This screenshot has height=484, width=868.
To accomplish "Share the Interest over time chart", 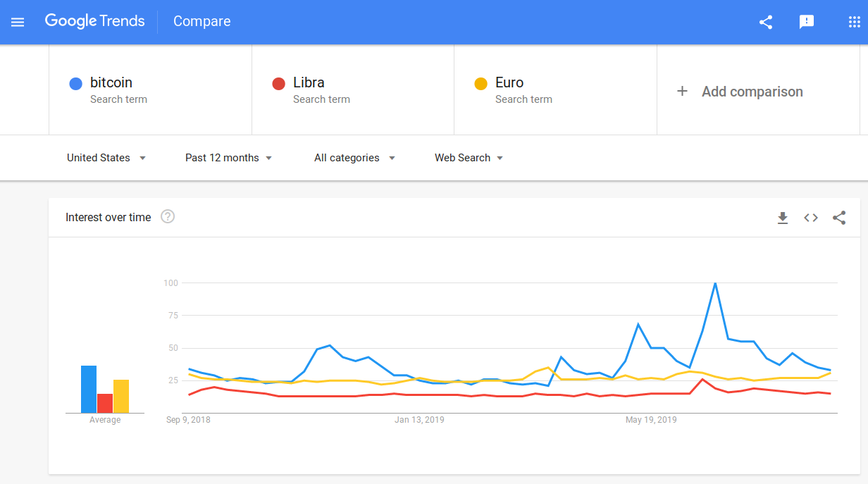I will click(839, 218).
